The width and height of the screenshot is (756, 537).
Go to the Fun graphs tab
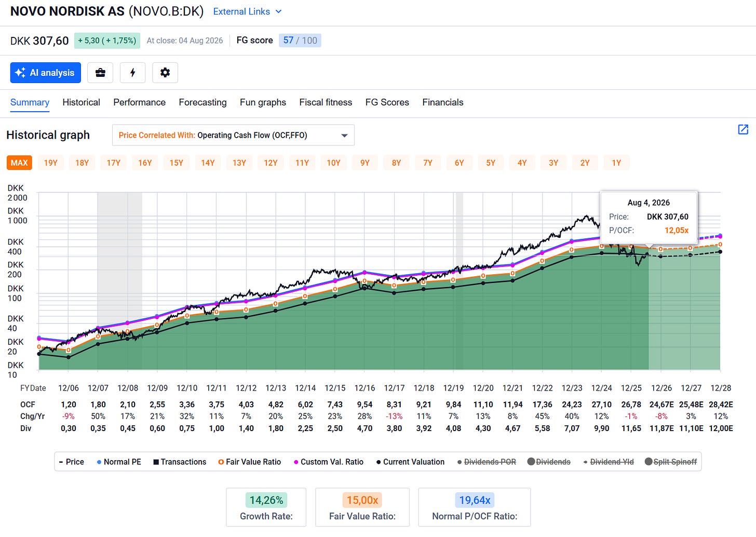[x=263, y=102]
